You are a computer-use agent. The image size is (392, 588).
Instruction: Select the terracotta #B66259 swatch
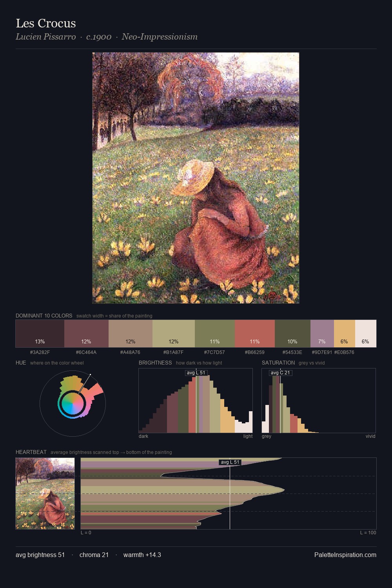pos(255,334)
